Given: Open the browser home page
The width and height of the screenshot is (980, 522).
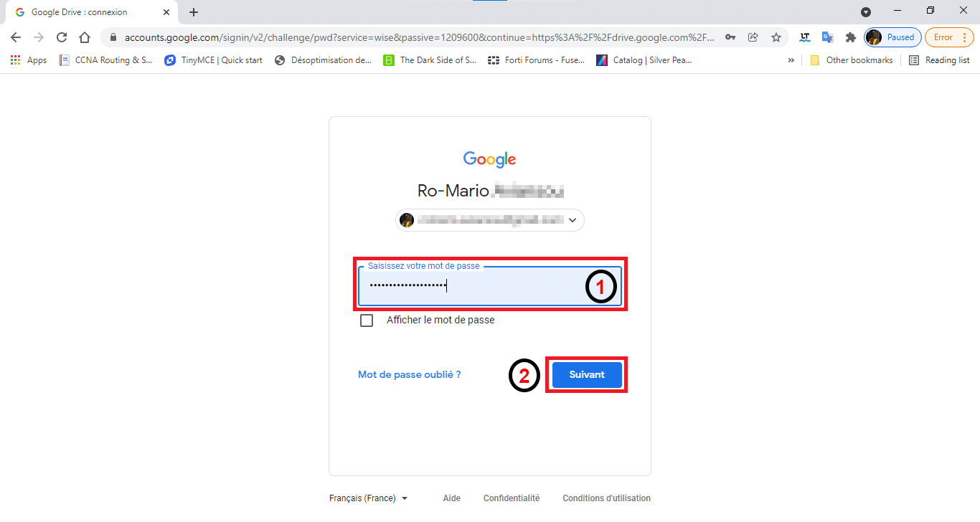Looking at the screenshot, I should pos(85,37).
